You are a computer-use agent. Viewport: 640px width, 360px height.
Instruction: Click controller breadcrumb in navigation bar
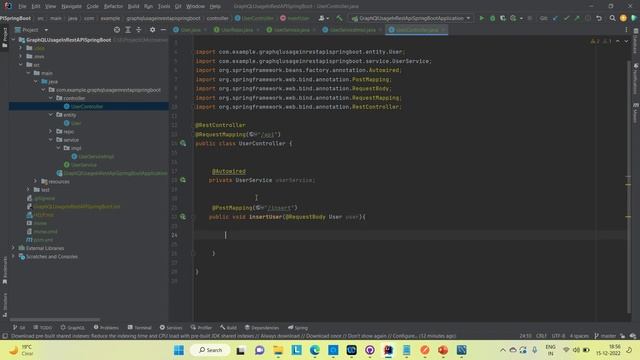[217, 18]
